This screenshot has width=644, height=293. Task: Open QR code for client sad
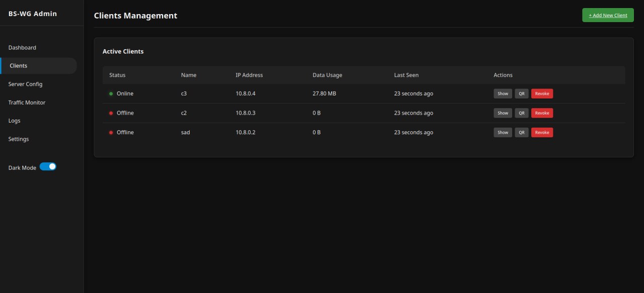522,132
